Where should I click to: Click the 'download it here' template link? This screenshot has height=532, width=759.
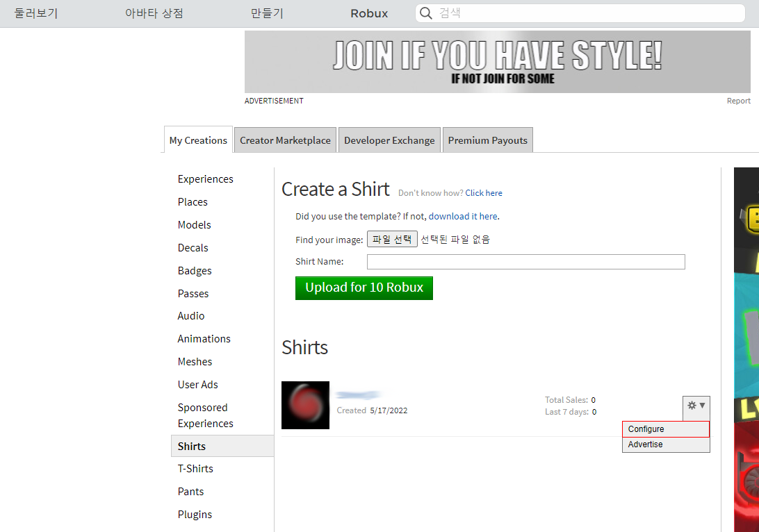463,216
